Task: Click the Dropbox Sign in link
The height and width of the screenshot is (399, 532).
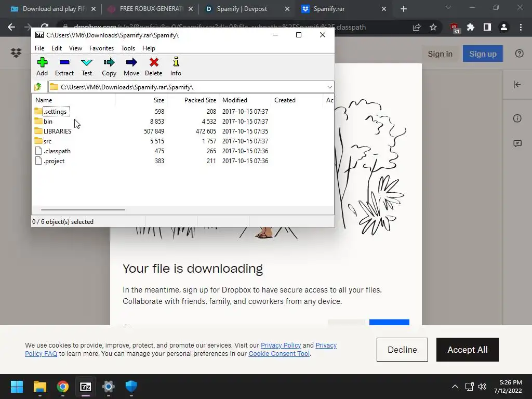Action: pyautogui.click(x=440, y=54)
